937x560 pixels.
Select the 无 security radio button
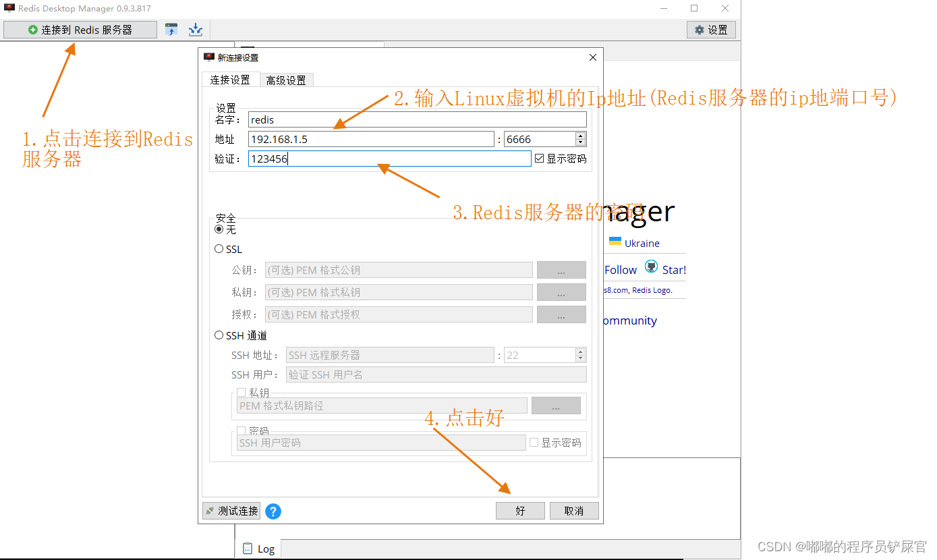pyautogui.click(x=219, y=229)
